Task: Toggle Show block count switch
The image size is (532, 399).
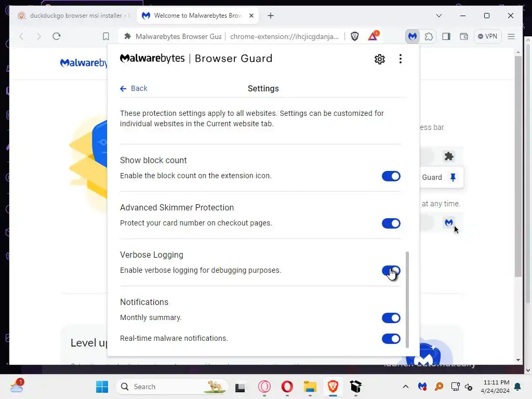Action: (x=391, y=176)
